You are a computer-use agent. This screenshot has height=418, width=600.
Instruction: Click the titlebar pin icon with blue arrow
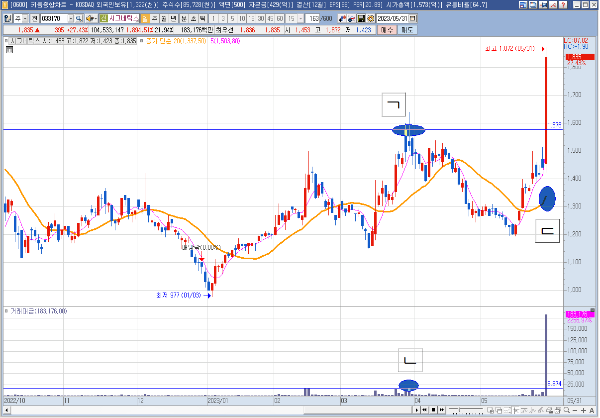click(x=543, y=5)
